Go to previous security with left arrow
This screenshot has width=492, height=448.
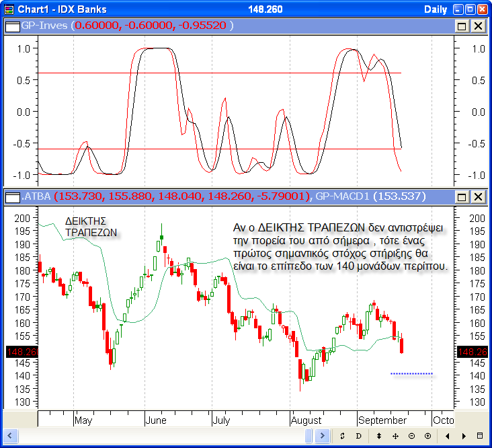447,436
